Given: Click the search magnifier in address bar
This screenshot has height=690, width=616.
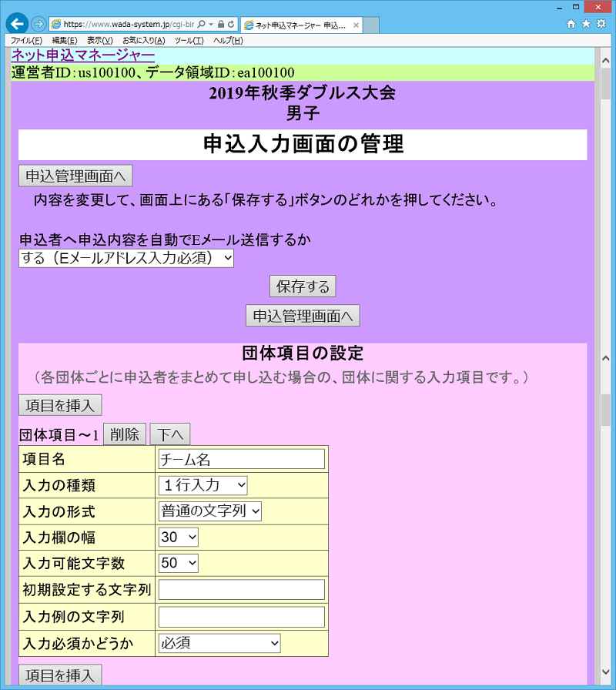Looking at the screenshot, I should (202, 24).
